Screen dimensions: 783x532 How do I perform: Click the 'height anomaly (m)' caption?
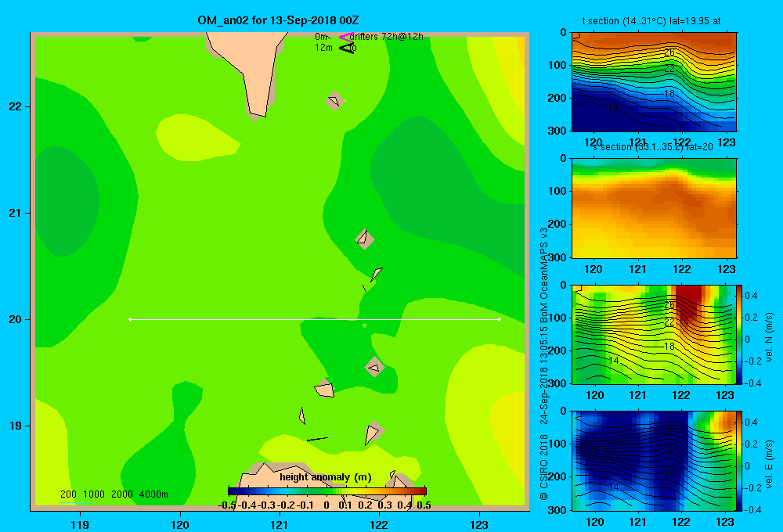(326, 477)
